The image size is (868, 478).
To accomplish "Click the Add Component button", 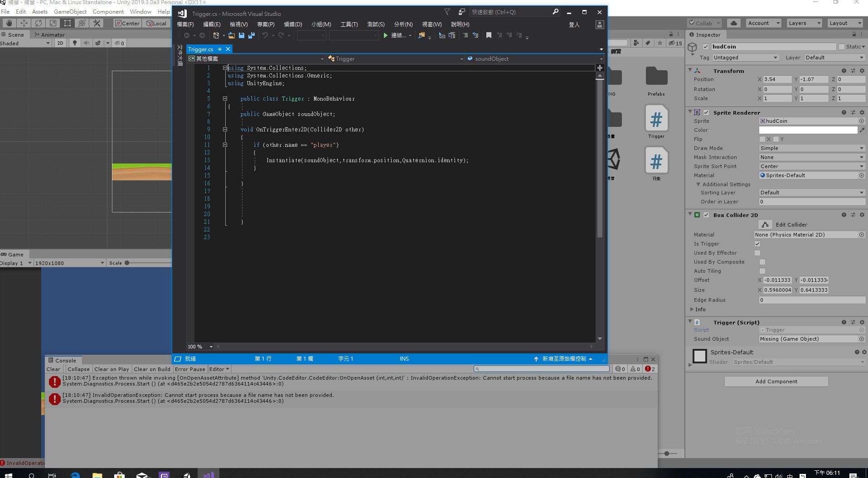I will [x=776, y=381].
